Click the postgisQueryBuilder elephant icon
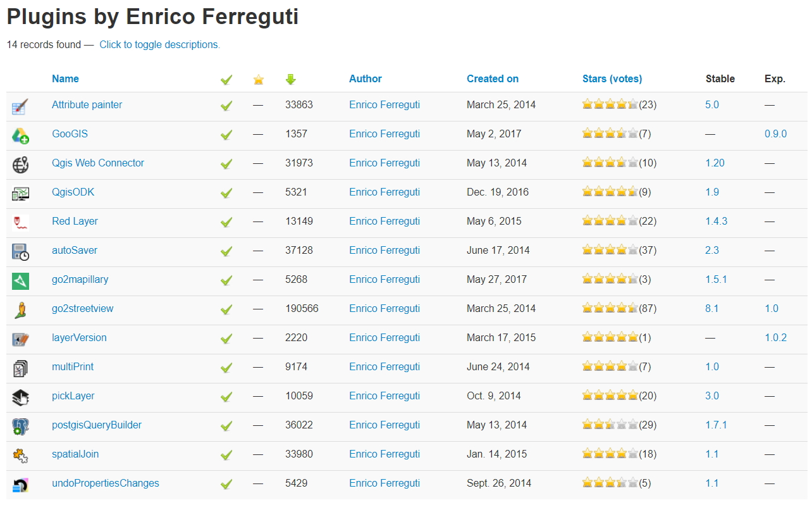Screen dimensions: 812x505 pyautogui.click(x=20, y=427)
